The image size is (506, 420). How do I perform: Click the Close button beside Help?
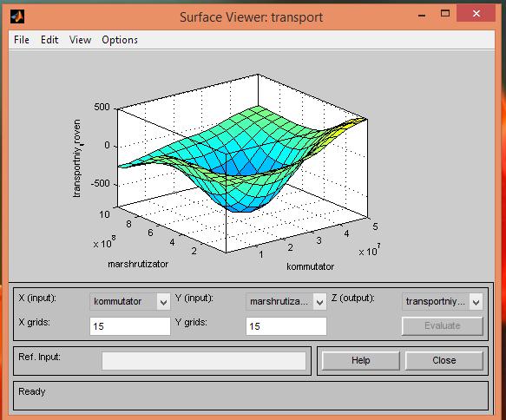click(444, 360)
